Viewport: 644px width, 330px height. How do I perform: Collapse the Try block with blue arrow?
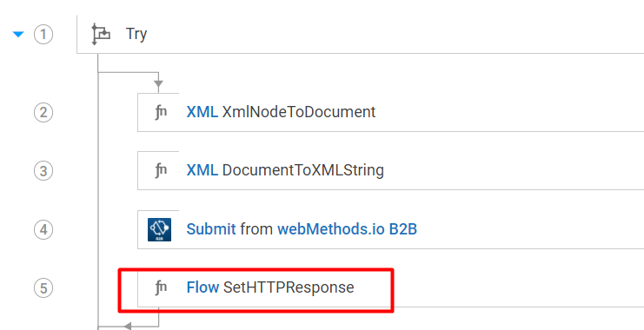click(x=18, y=35)
